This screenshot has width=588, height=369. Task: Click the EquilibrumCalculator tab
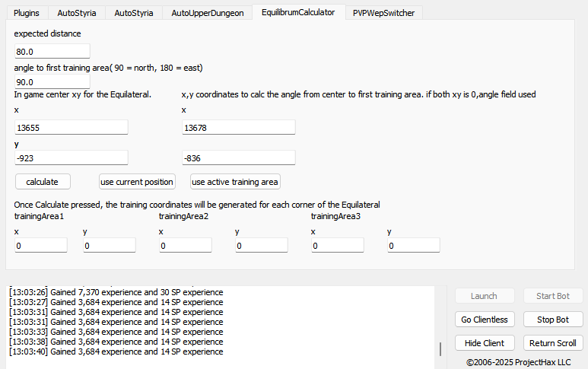298,12
